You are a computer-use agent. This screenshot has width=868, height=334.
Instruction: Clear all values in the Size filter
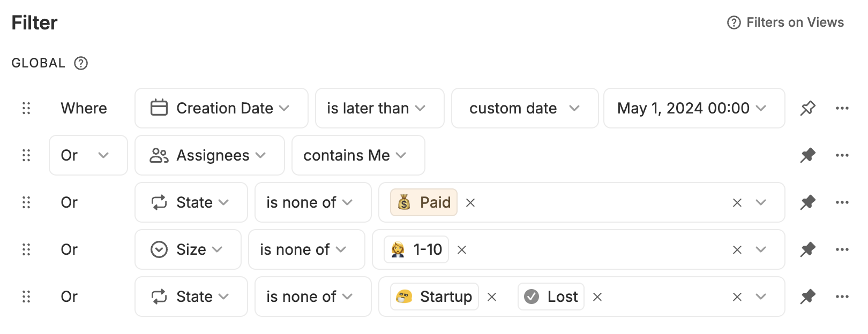(737, 250)
